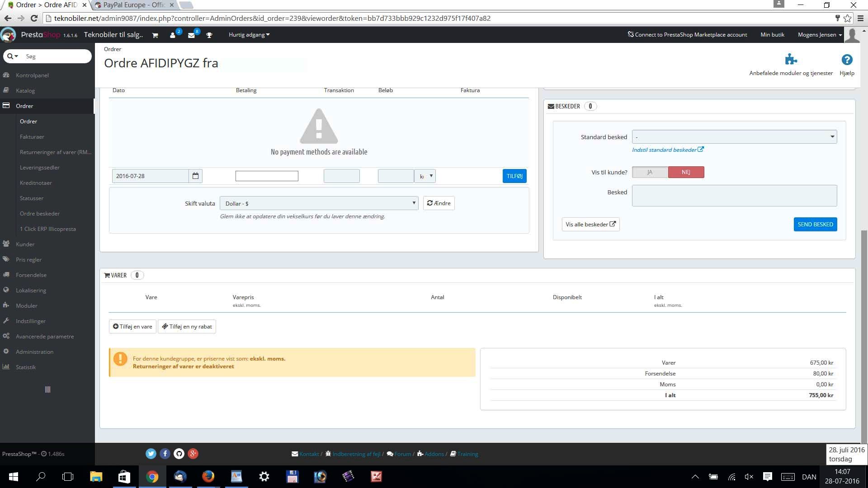
Task: Open Fakturaer in the sidebar
Action: 32,136
